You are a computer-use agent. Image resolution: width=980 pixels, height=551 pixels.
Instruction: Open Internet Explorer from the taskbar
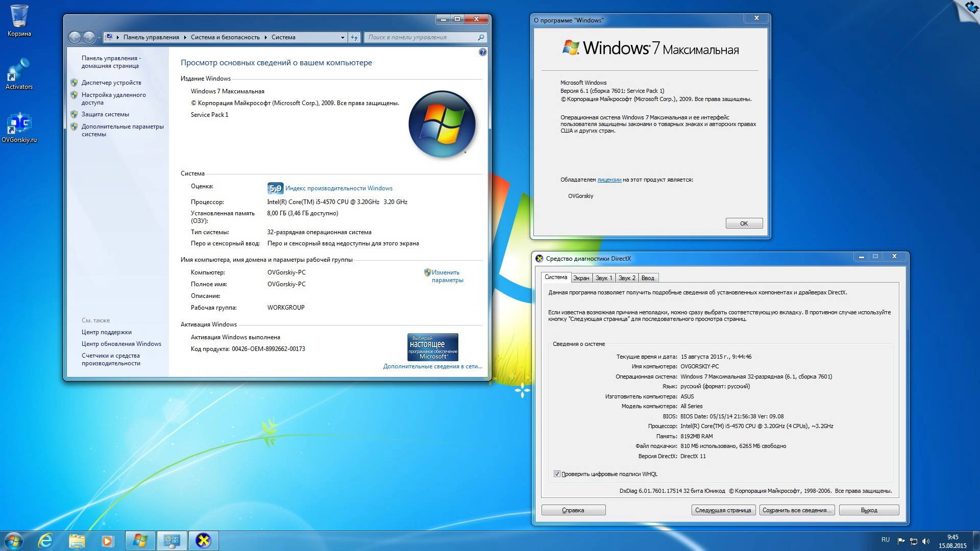click(46, 540)
